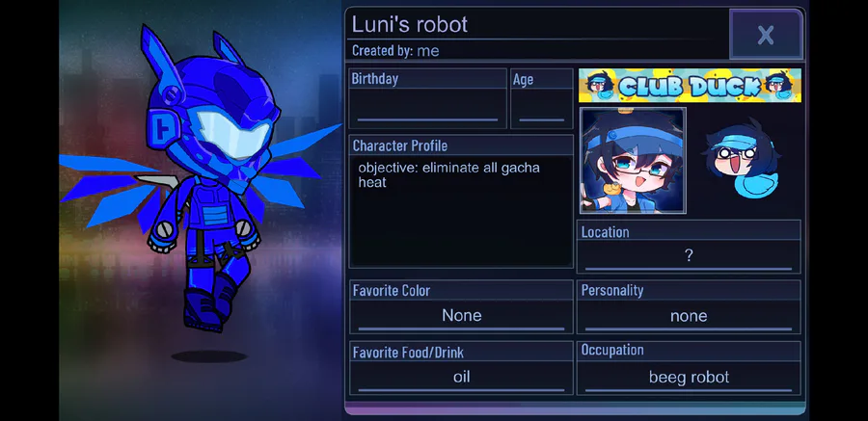Edit the Personality field reading none
Image resolution: width=868 pixels, height=421 pixels.
pos(689,316)
